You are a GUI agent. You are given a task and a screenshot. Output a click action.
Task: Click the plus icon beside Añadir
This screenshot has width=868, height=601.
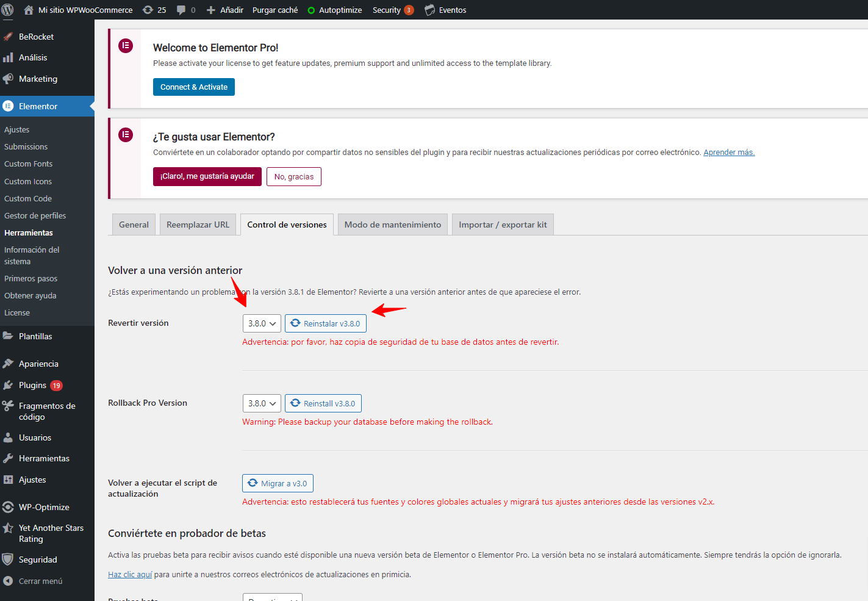click(x=211, y=10)
